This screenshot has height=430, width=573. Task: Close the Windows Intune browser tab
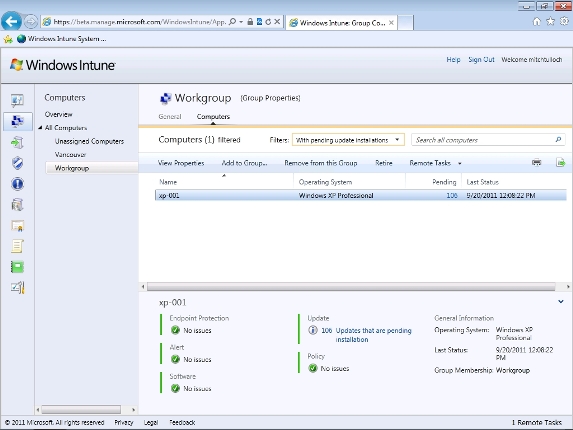pyautogui.click(x=391, y=23)
